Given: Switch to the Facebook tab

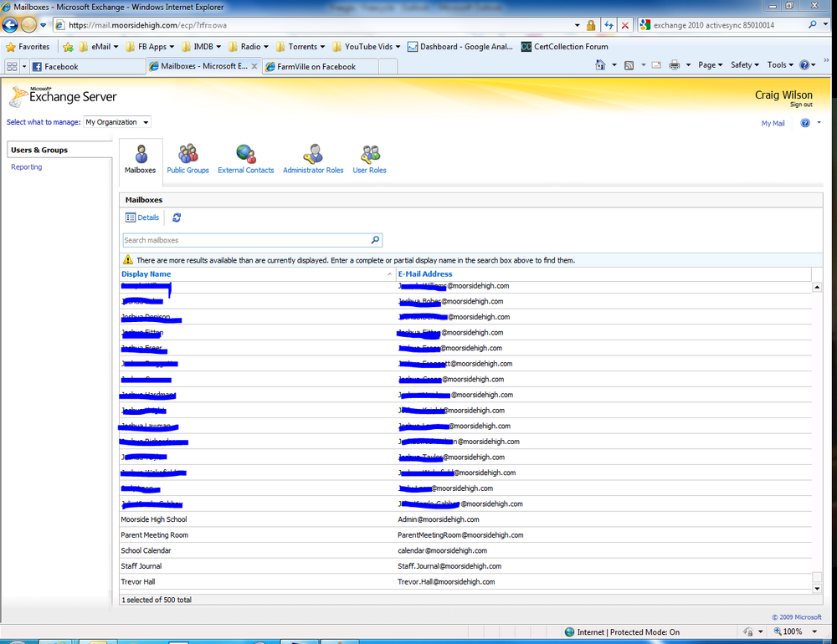Looking at the screenshot, I should (x=87, y=67).
